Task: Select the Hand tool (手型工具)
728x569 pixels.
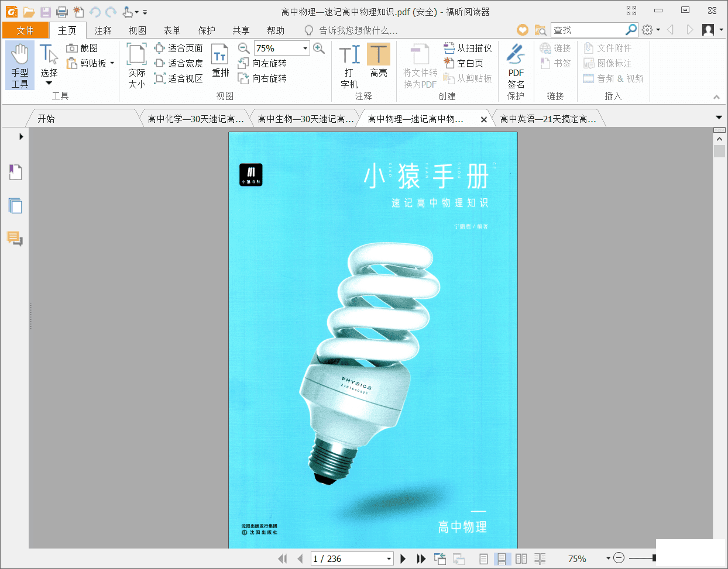Action: [20, 65]
